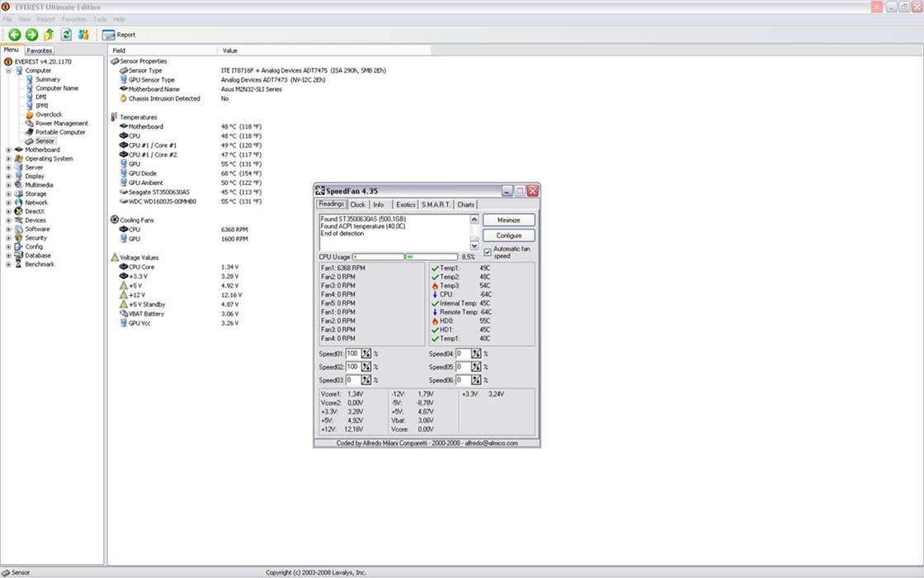Select the Sensor entry in the tree

tap(45, 141)
